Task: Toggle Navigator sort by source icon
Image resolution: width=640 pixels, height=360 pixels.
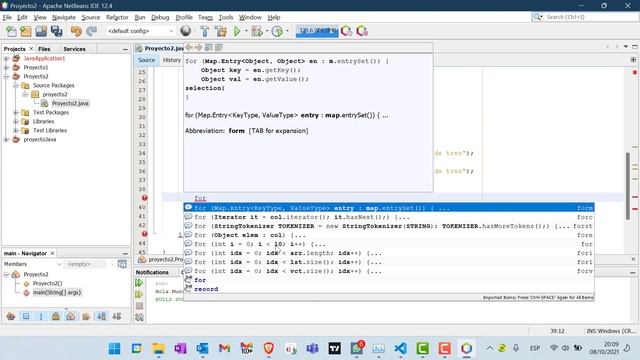Action: 117,316
